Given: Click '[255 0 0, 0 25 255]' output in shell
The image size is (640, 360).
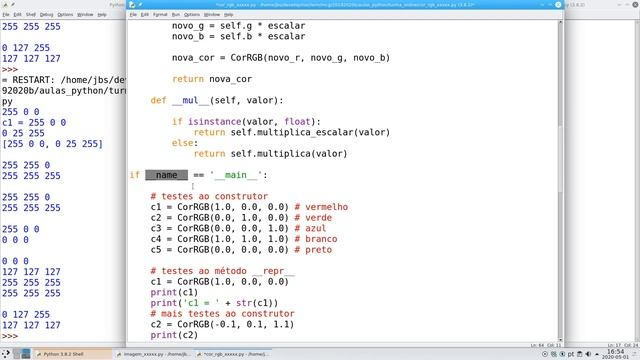Looking at the screenshot, I should (52, 144).
